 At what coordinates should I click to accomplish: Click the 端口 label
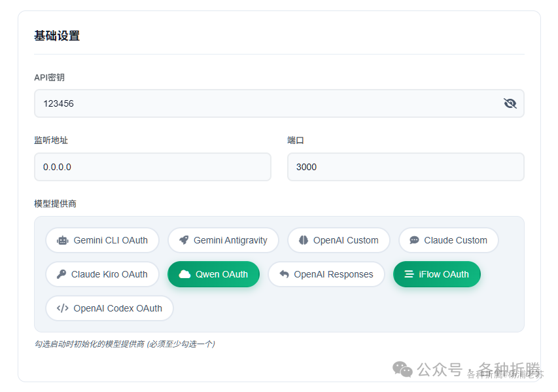pyautogui.click(x=296, y=141)
